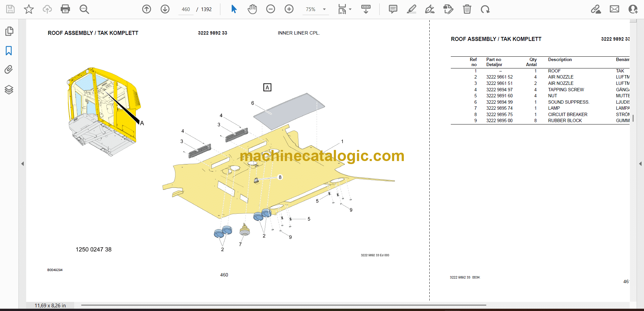Select the '1250 0247 38' drawing number
The height and width of the screenshot is (311, 644).
point(94,249)
